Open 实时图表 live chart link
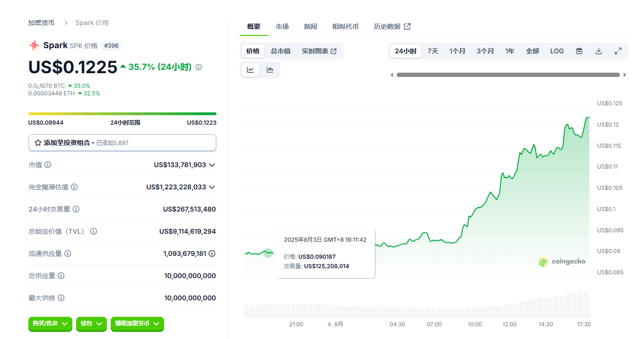The image size is (644, 339). [x=319, y=51]
